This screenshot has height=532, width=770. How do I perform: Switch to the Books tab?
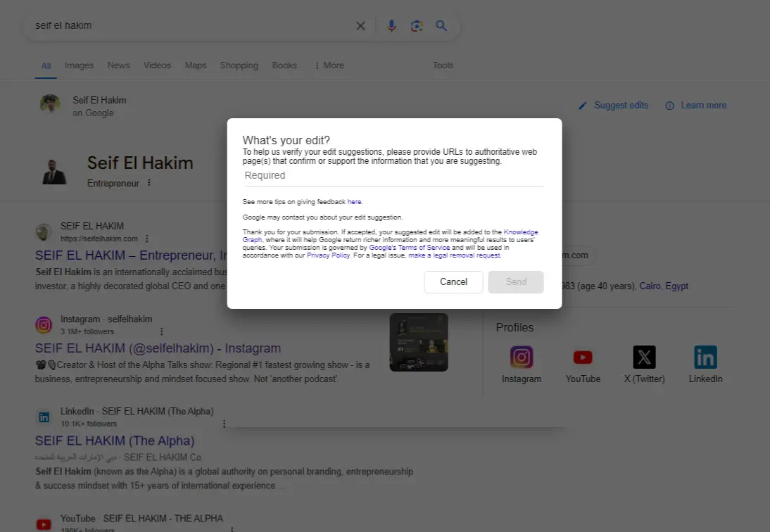tap(284, 65)
